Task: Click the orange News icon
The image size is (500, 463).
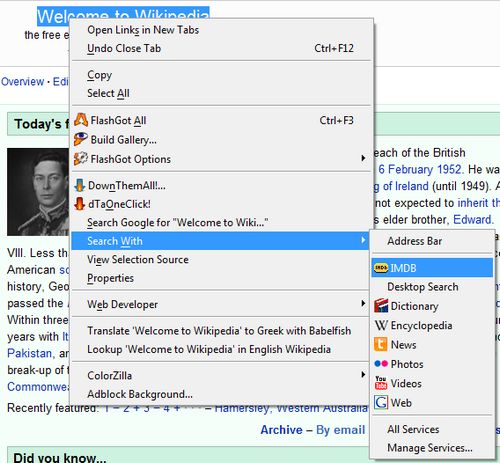Action: (381, 344)
